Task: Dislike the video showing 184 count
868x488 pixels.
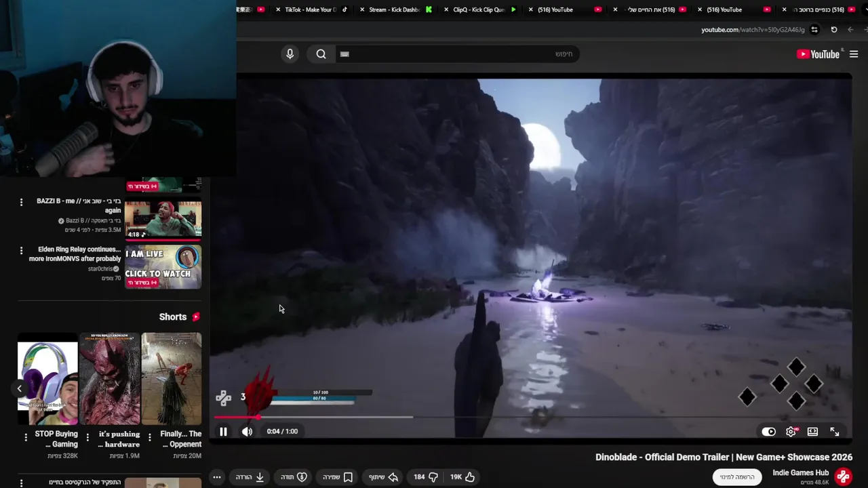Action: coord(426,477)
